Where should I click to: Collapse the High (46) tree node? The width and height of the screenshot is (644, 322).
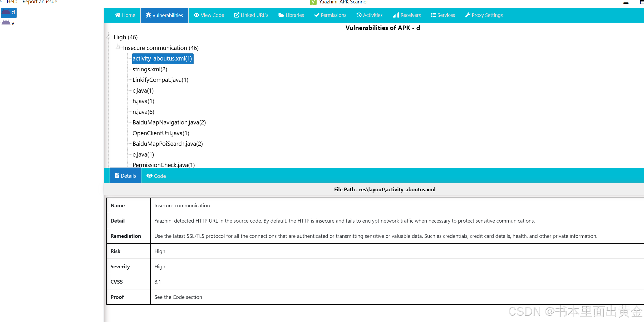pos(108,37)
